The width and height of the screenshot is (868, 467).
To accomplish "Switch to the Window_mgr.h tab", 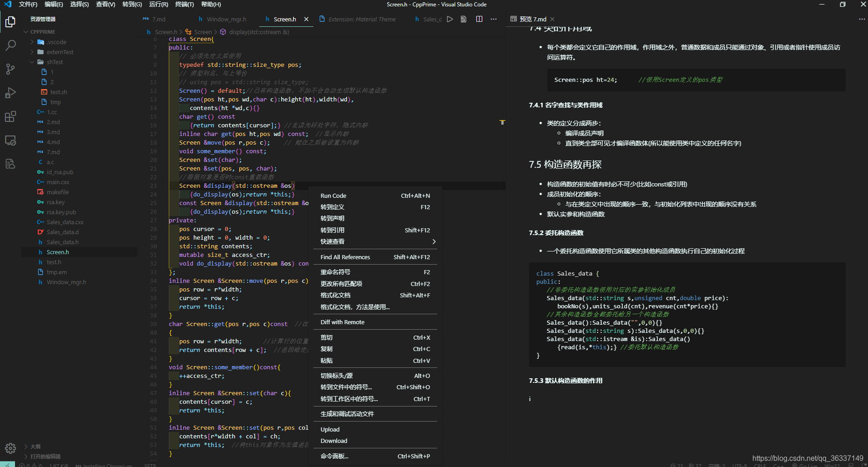I will (x=226, y=19).
